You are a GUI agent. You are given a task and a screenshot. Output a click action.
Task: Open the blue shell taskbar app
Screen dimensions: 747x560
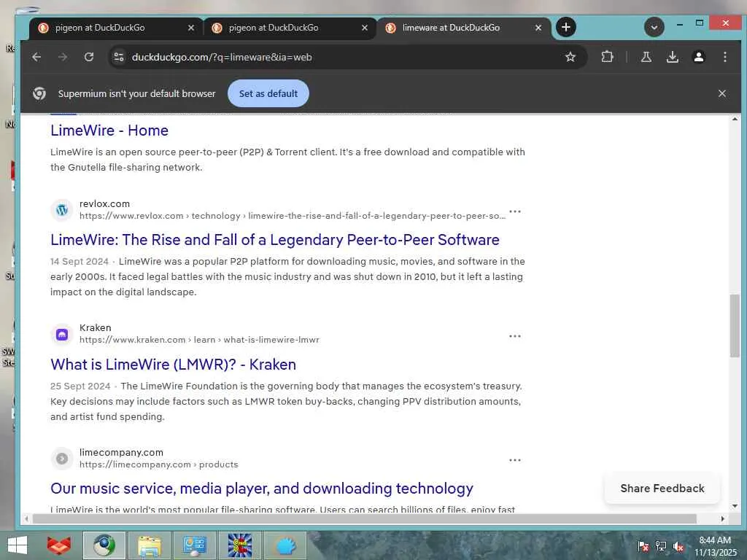tap(285, 545)
